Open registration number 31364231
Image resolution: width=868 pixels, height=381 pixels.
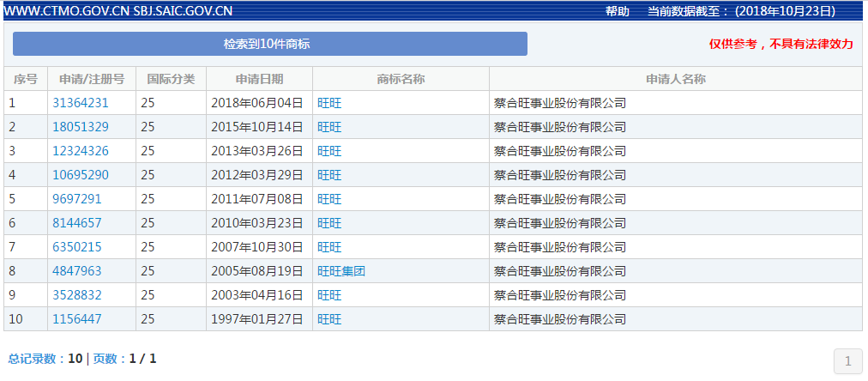(81, 103)
